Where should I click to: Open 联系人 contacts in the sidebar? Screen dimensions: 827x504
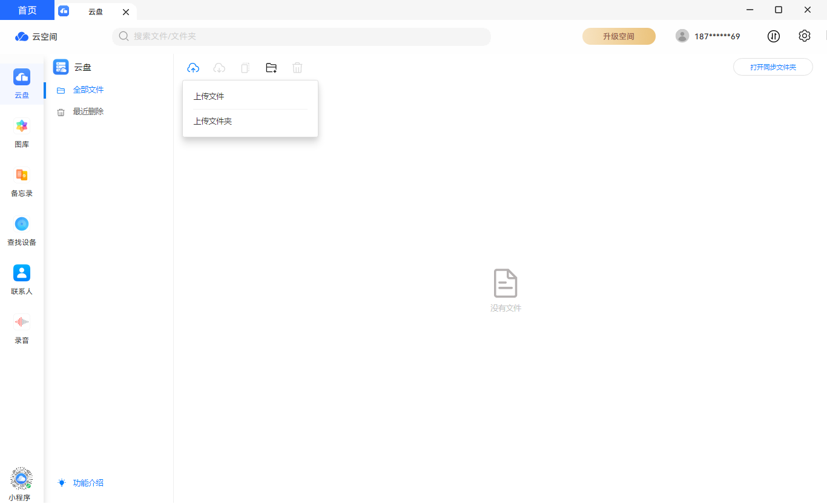pyautogui.click(x=22, y=280)
